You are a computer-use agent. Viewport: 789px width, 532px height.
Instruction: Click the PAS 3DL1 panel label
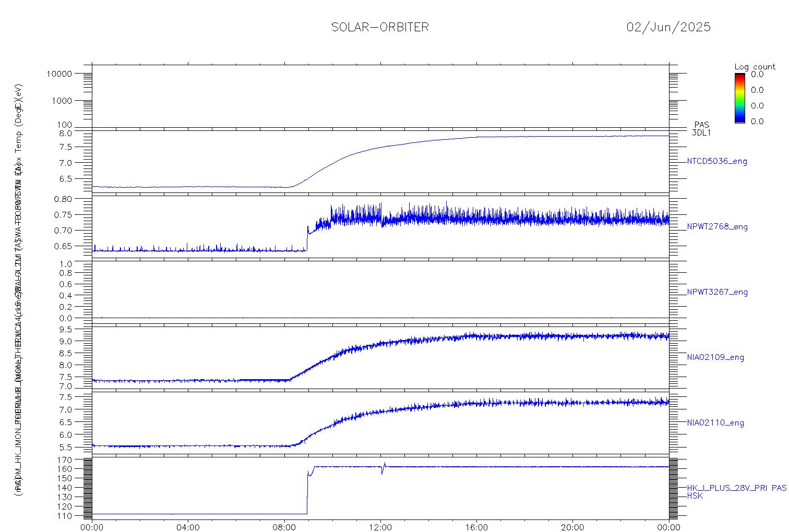(701, 128)
